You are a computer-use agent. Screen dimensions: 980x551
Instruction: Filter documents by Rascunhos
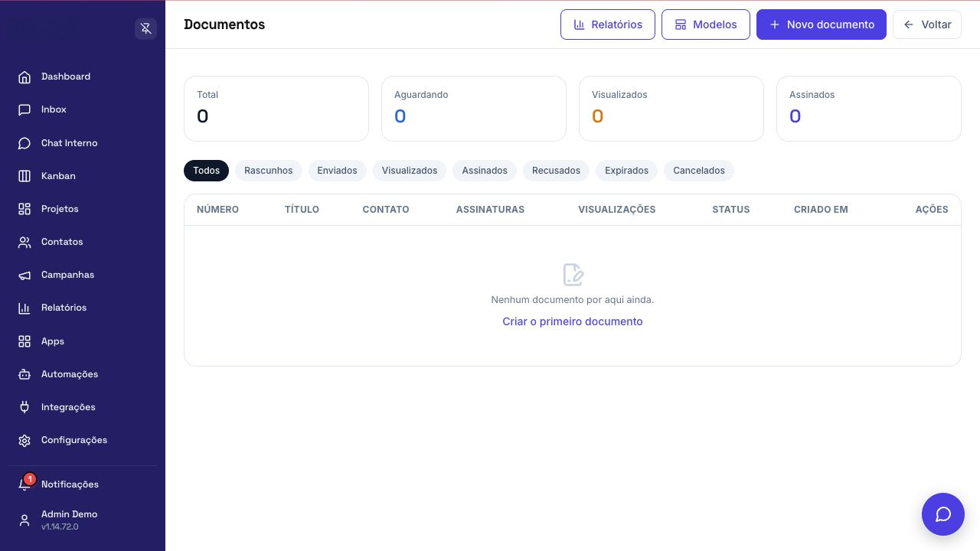269,171
